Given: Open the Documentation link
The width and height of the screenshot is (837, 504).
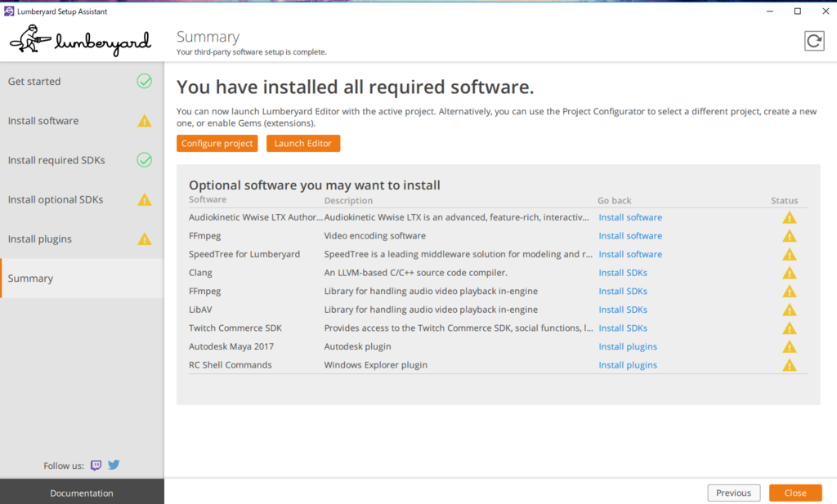Looking at the screenshot, I should pos(82,493).
